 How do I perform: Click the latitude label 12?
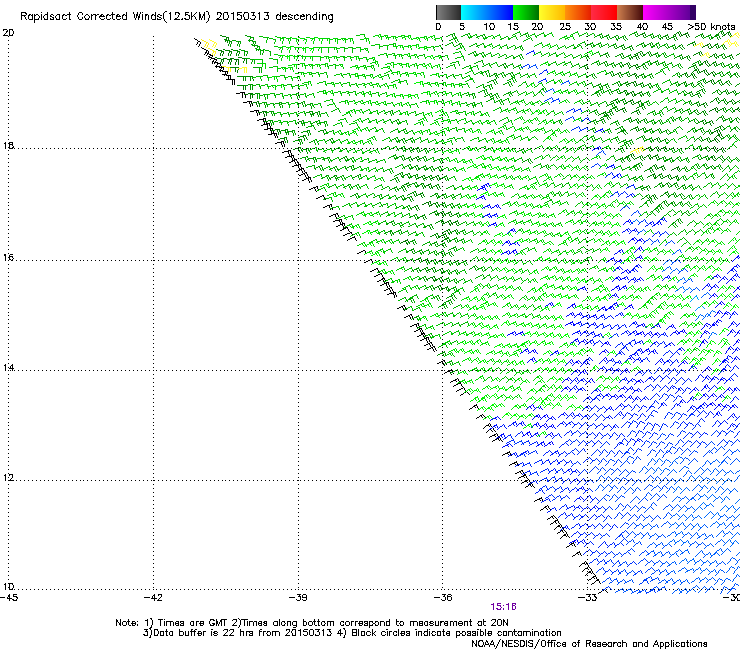point(8,478)
